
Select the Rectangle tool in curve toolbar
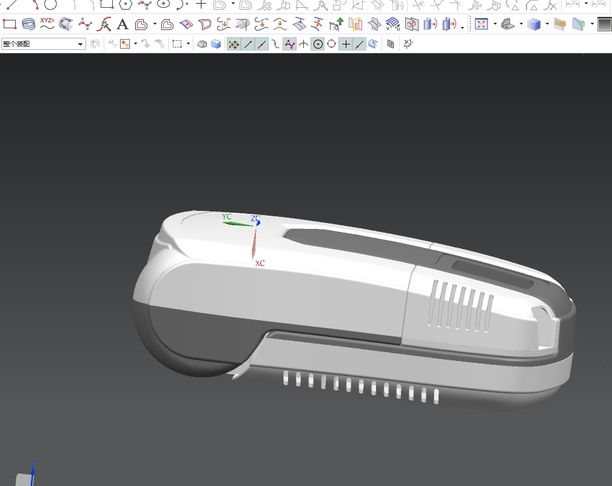click(x=9, y=24)
